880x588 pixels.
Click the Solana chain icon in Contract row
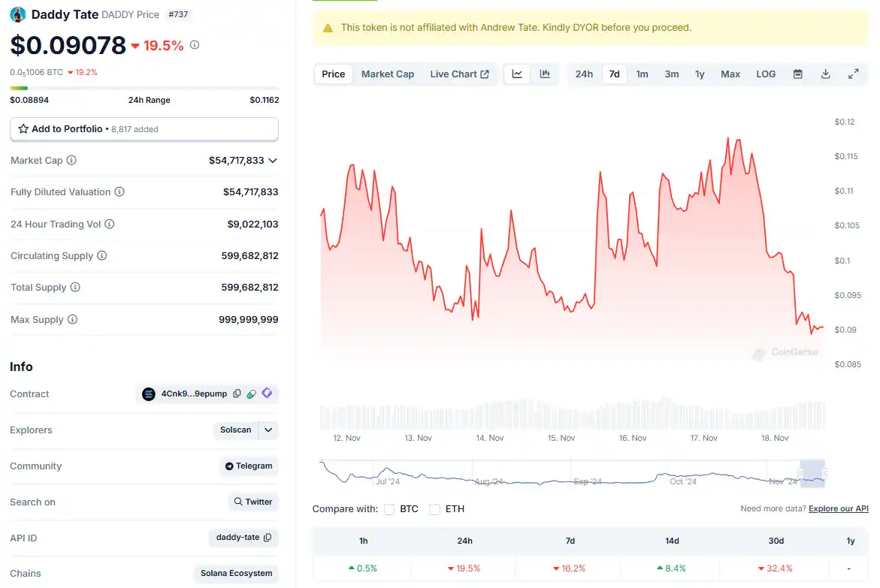coord(148,394)
